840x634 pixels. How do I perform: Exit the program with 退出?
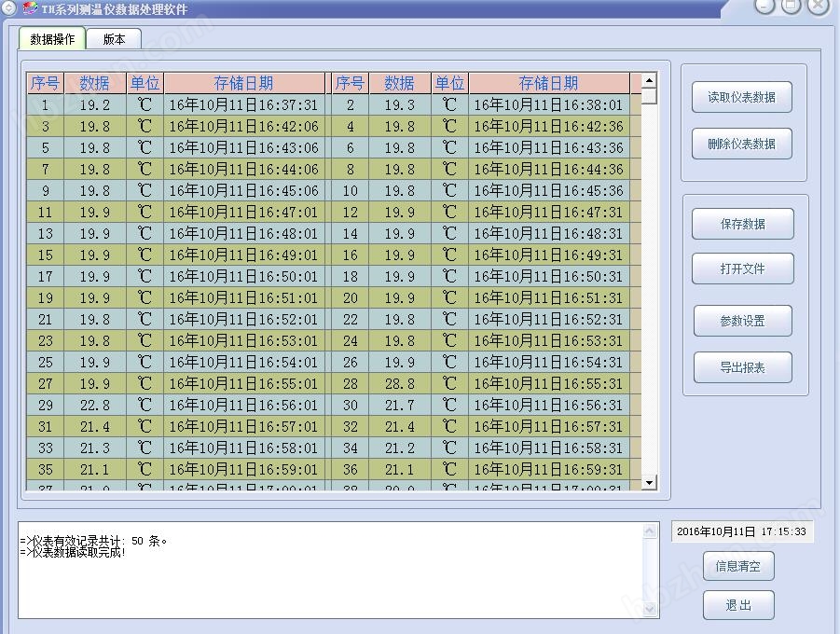pyautogui.click(x=738, y=605)
